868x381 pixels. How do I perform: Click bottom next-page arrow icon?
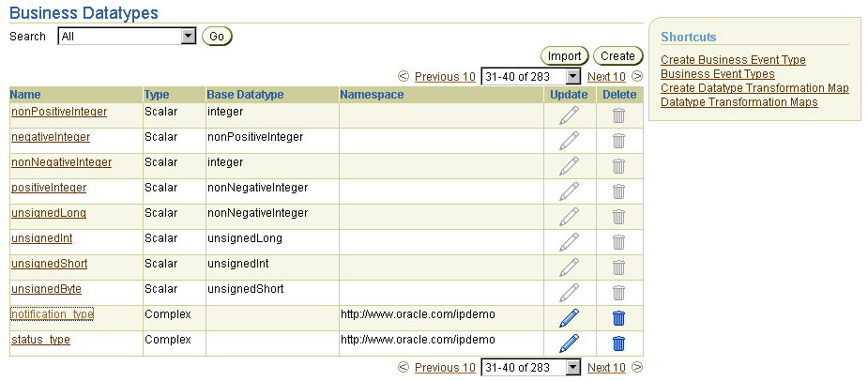637,367
